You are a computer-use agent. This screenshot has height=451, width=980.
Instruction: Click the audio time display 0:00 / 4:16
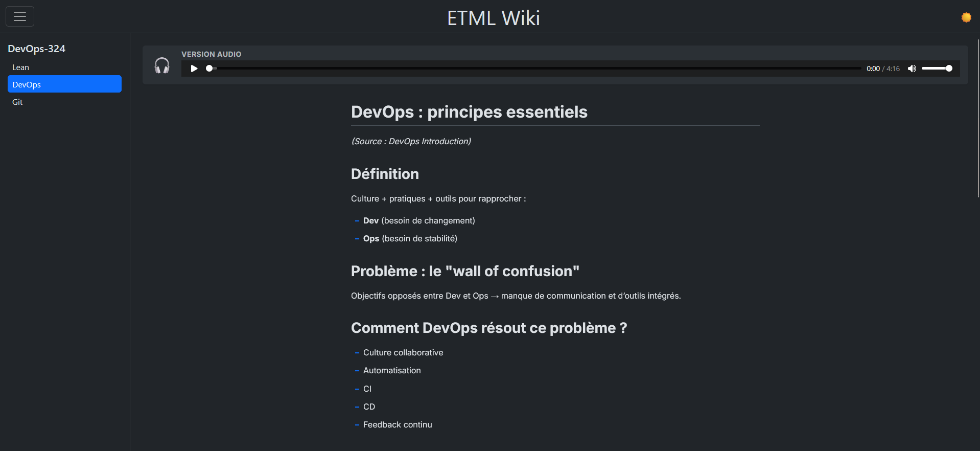pos(883,69)
